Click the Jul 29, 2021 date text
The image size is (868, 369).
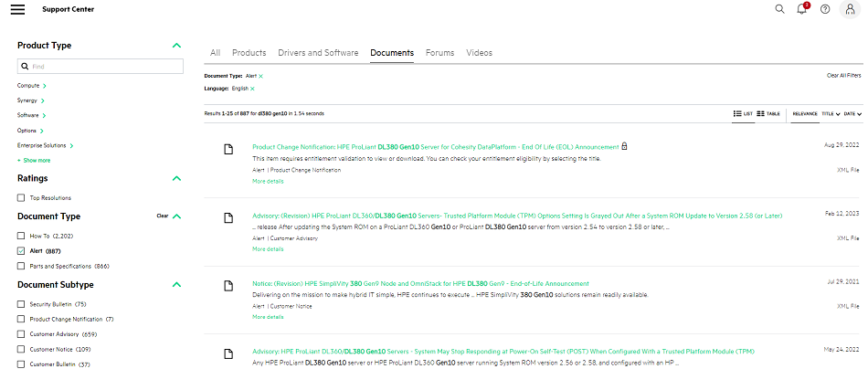[x=843, y=281]
